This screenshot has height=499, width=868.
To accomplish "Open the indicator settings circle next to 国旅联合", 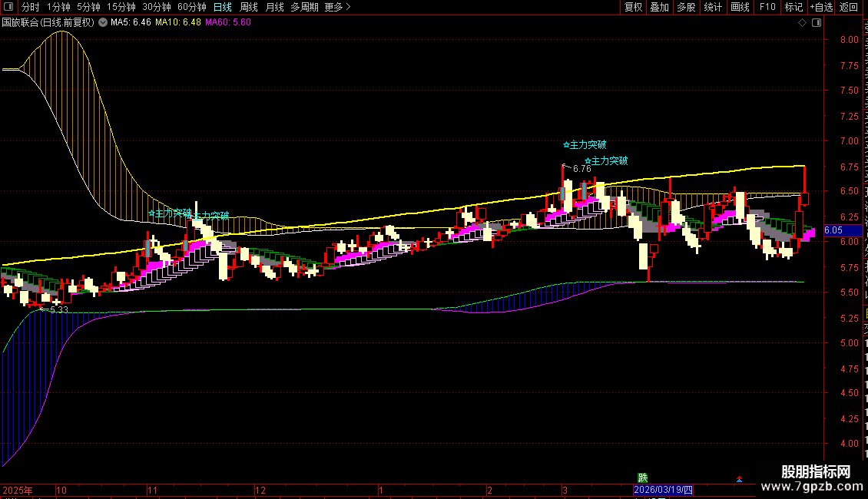I will tap(103, 23).
